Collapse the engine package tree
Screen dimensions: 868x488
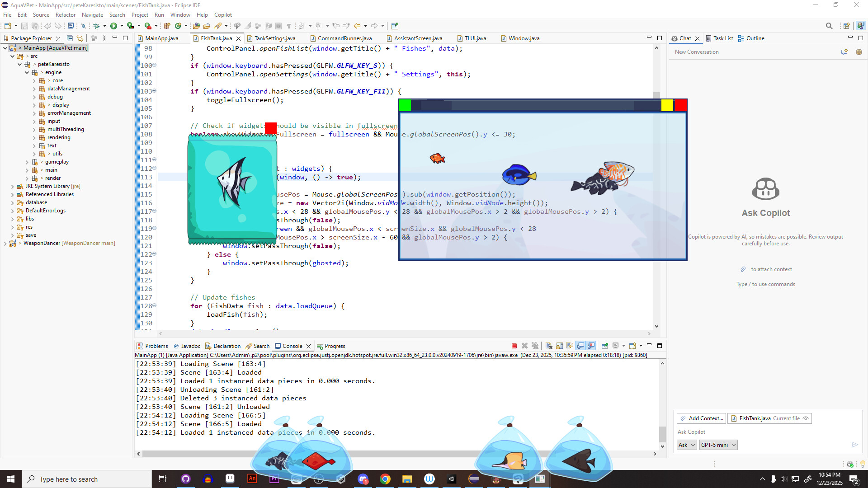(x=27, y=72)
